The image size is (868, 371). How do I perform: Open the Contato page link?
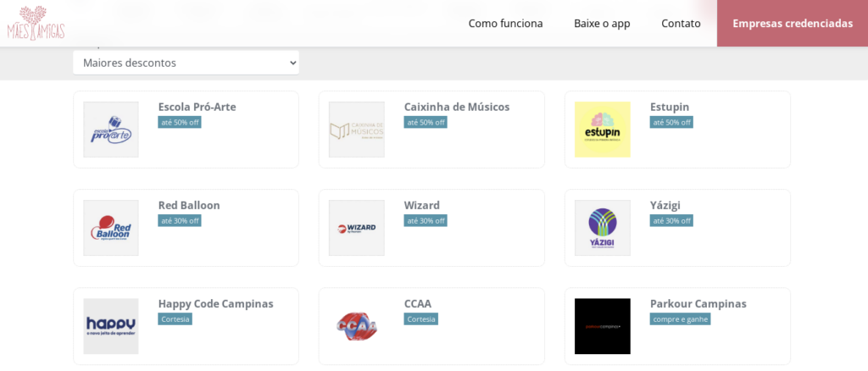point(681,23)
